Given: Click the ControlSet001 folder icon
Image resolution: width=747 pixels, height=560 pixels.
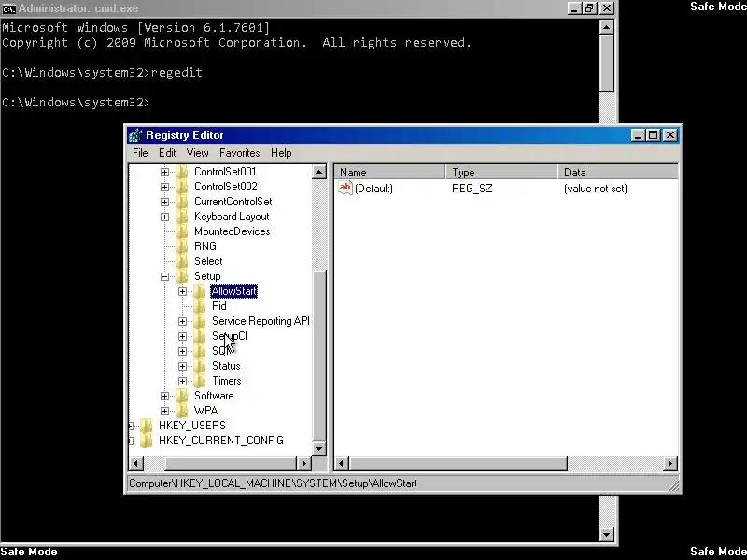Looking at the screenshot, I should [x=181, y=172].
